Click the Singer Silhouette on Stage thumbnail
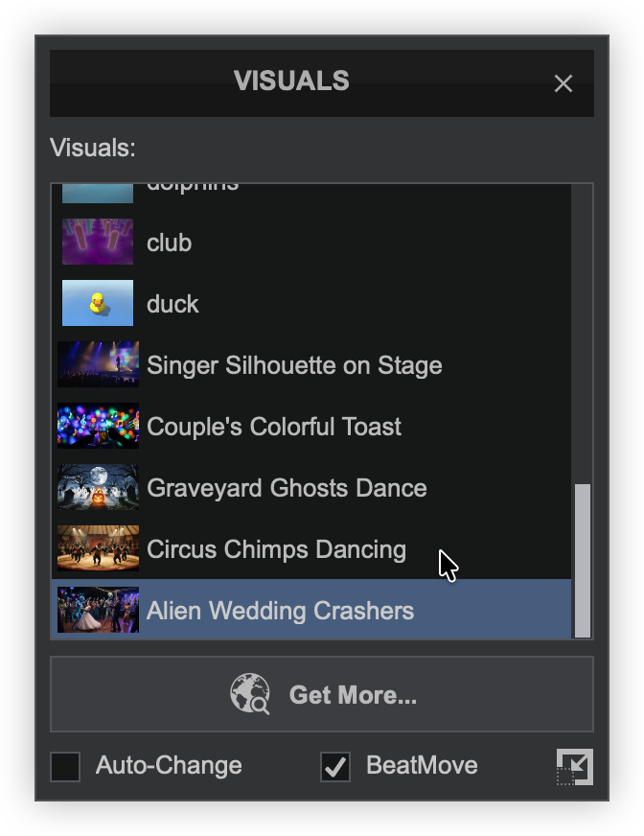Viewport: 644px width, 836px height. [x=98, y=365]
